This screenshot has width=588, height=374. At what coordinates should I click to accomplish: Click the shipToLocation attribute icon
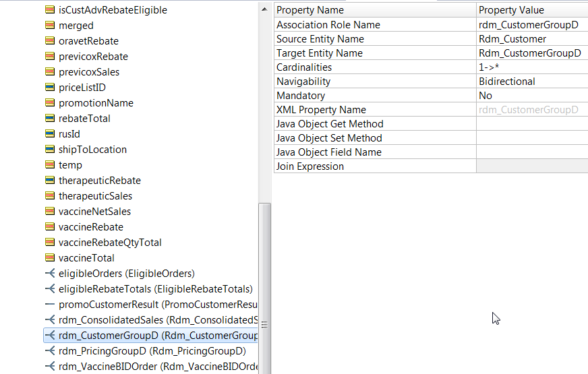point(49,149)
